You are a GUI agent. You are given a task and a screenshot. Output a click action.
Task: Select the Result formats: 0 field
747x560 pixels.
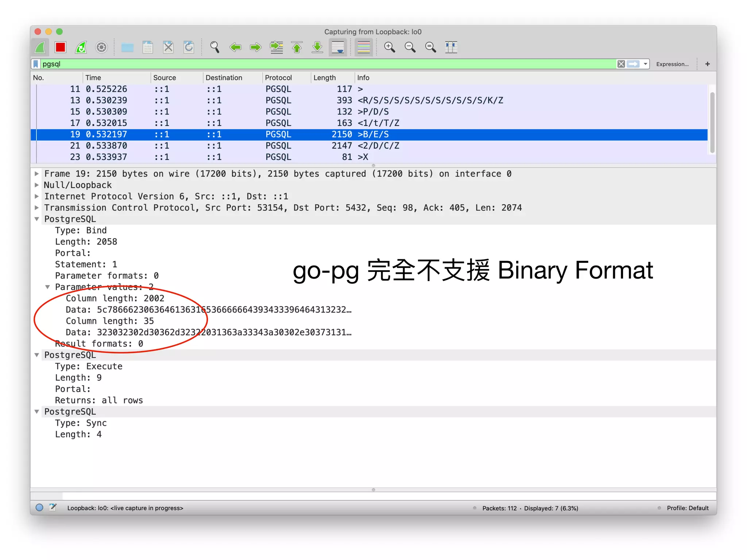tap(99, 344)
